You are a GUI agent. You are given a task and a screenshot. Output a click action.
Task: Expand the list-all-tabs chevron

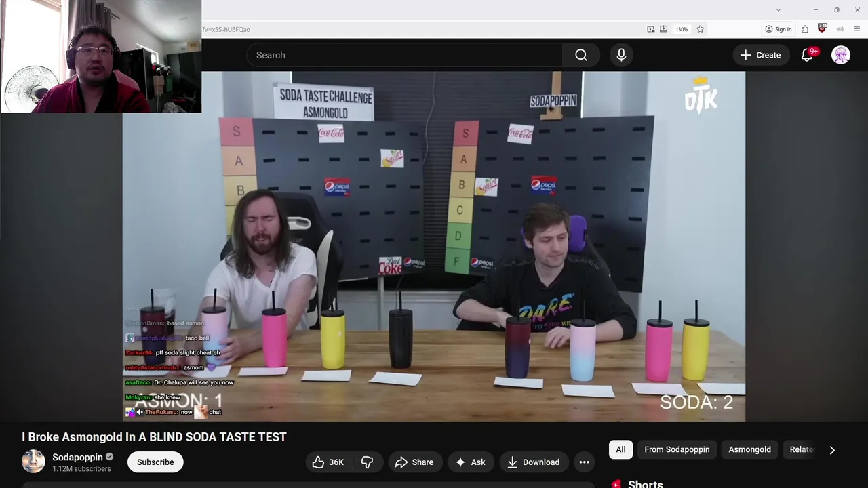[778, 9]
